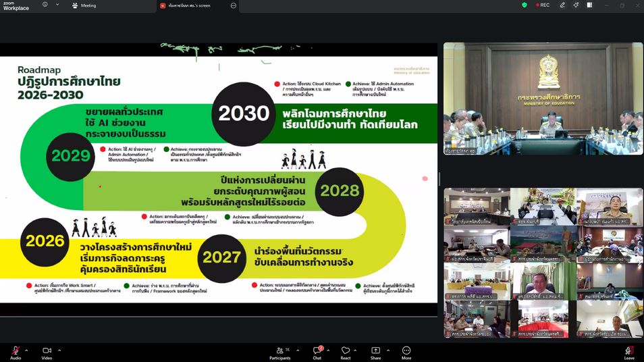Open the Chat panel
Viewport: 644px width, 362px height.
[x=316, y=351]
